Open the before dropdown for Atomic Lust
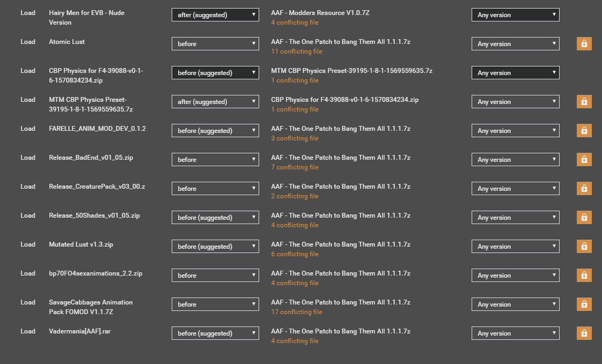602x364 pixels. coord(215,43)
